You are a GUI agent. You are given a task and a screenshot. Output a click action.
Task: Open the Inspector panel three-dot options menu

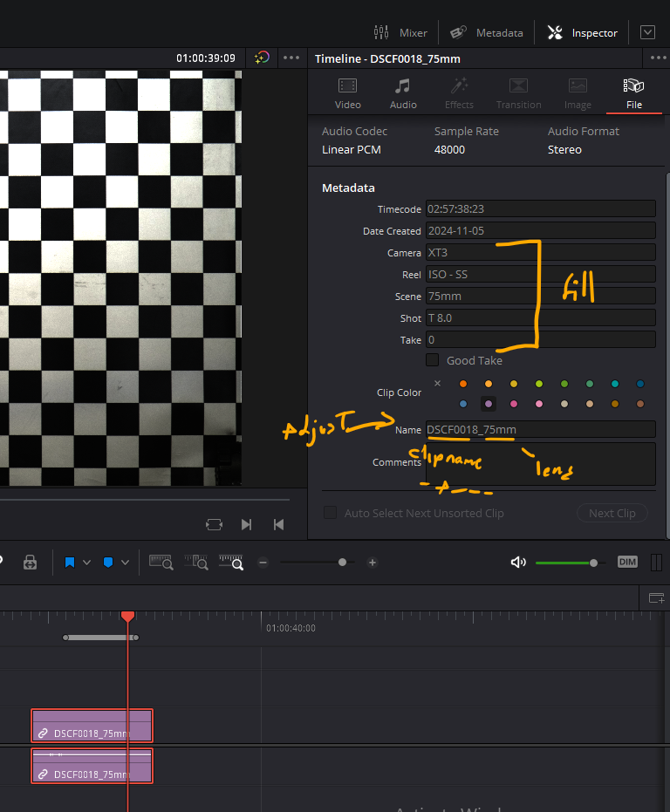[x=658, y=58]
